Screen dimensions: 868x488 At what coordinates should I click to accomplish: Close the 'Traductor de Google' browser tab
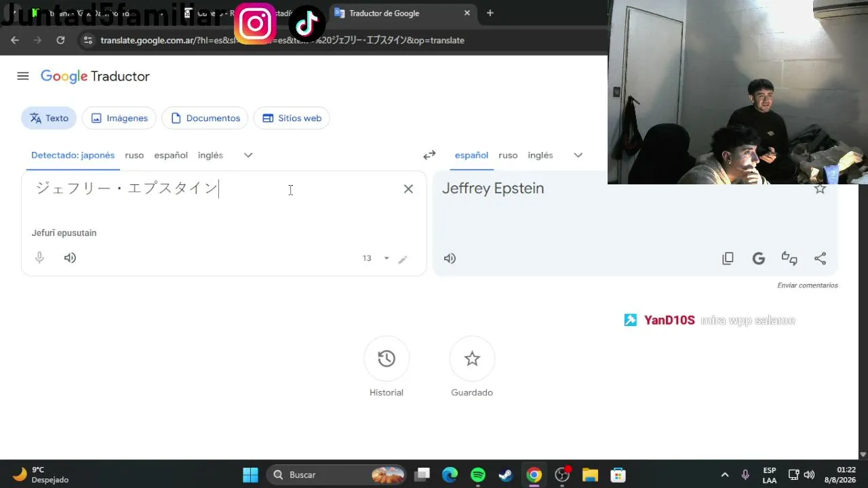(467, 13)
